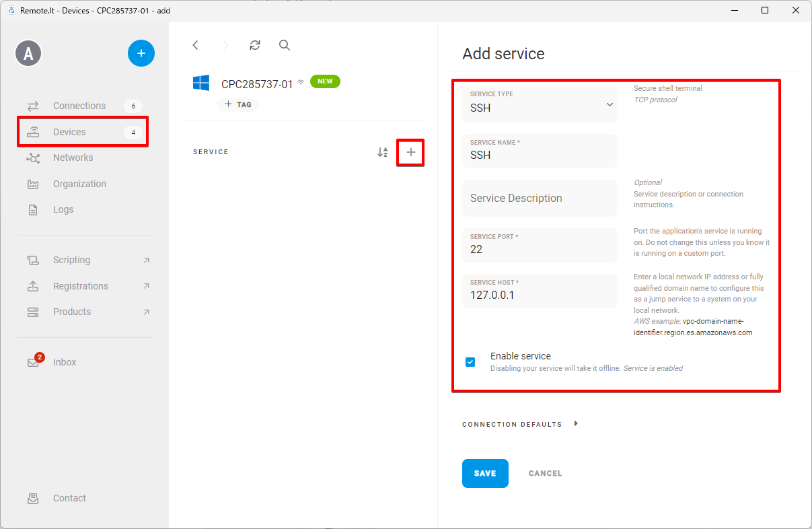Click device name CPC285737-01
Screen dimensions: 812x529
coord(257,84)
